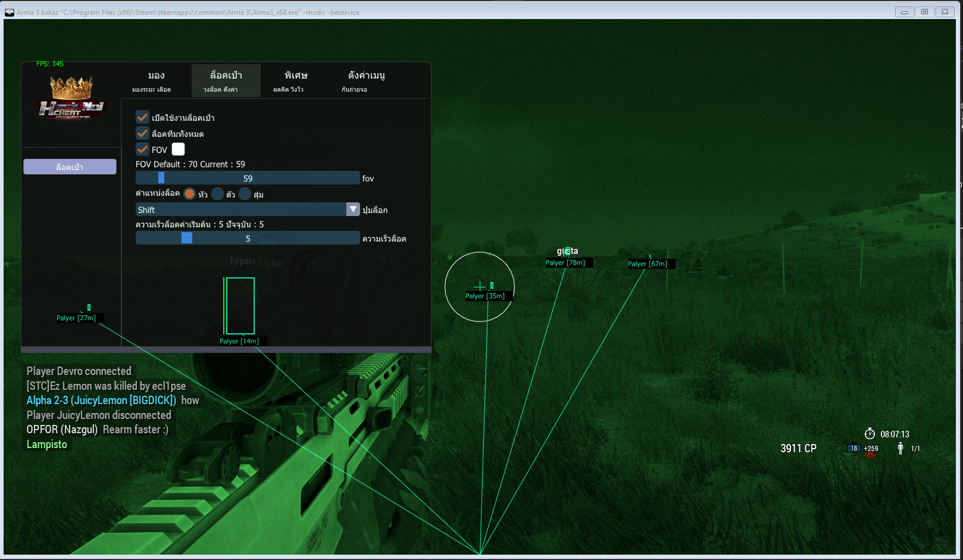The width and height of the screenshot is (963, 560).
Task: Switch to the มอง tab
Action: [x=156, y=80]
